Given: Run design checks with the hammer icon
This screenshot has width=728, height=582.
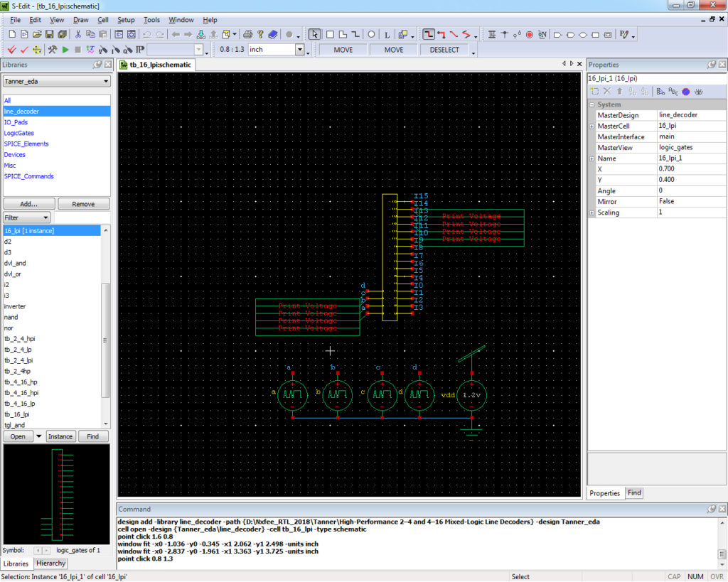Looking at the screenshot, I should [52, 49].
